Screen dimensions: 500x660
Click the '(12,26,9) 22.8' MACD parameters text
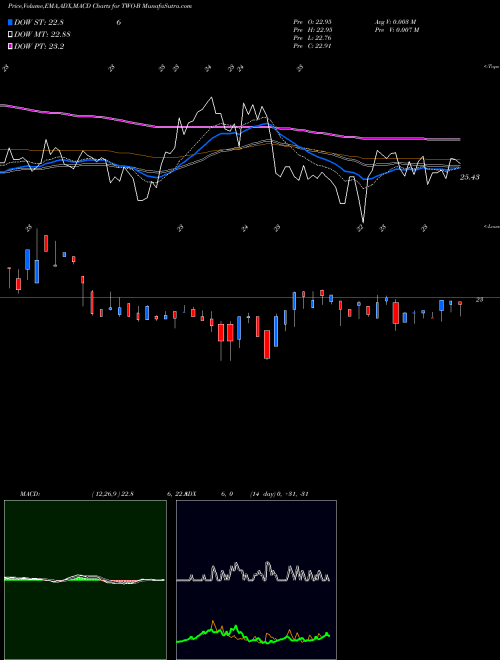point(112,494)
